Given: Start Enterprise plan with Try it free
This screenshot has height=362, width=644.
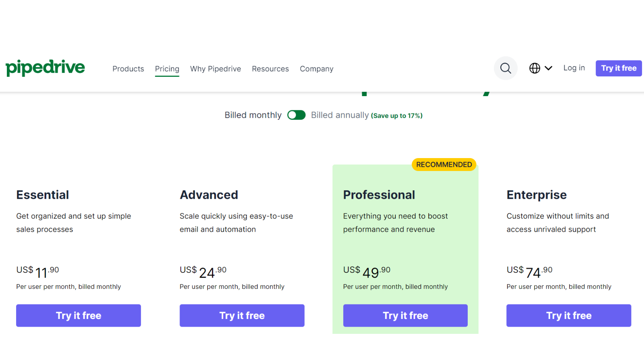Looking at the screenshot, I should tap(569, 315).
